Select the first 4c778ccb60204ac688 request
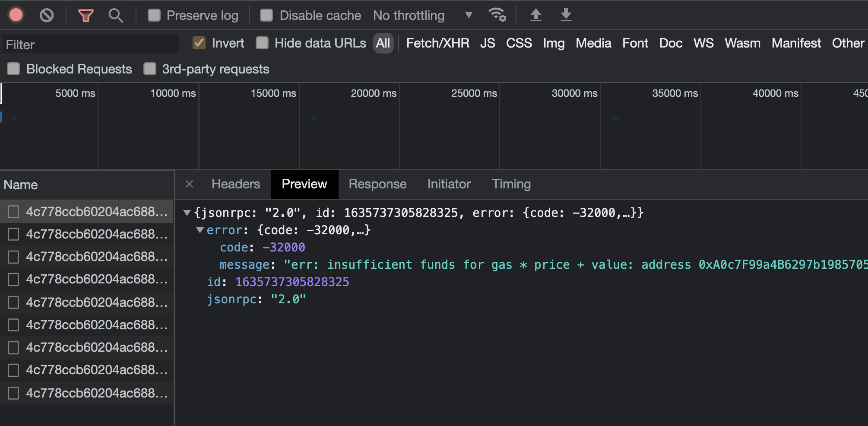Image resolution: width=868 pixels, height=426 pixels. pyautogui.click(x=86, y=211)
